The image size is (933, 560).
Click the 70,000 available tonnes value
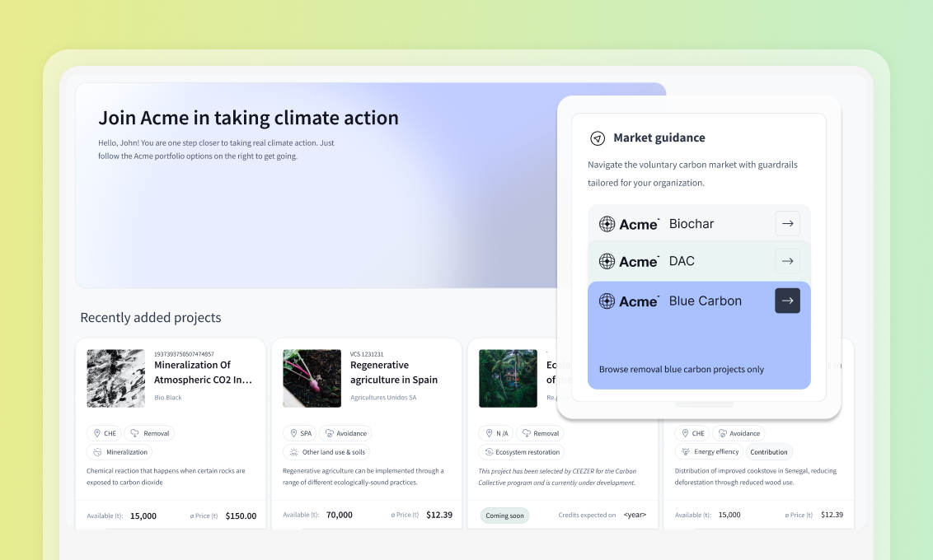coord(340,515)
